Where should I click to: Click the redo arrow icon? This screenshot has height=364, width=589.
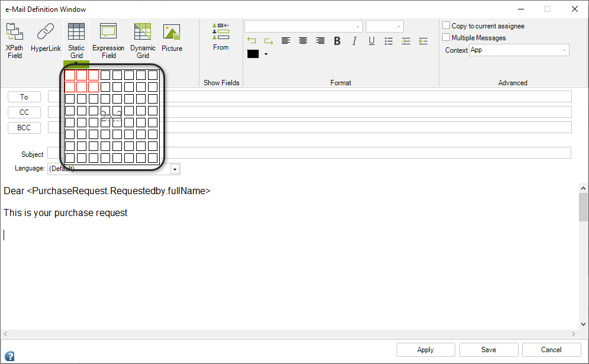click(x=269, y=41)
